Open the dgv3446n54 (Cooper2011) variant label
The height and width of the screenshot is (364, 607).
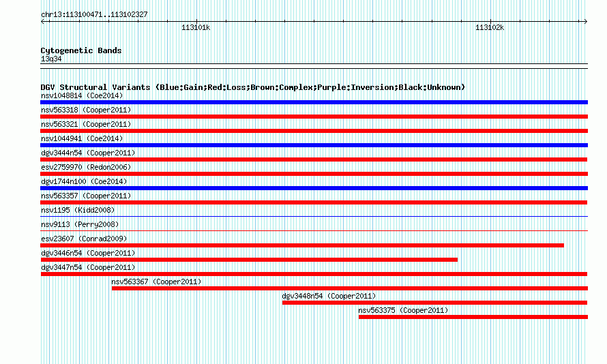point(88,253)
